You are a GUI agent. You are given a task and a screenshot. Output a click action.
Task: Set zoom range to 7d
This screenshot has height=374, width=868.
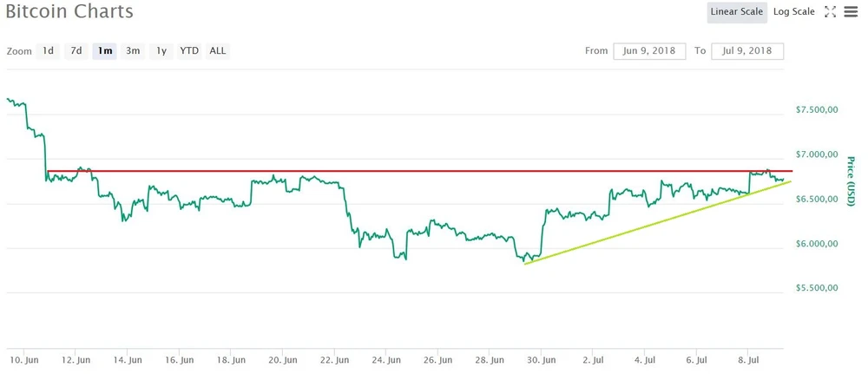click(x=76, y=51)
